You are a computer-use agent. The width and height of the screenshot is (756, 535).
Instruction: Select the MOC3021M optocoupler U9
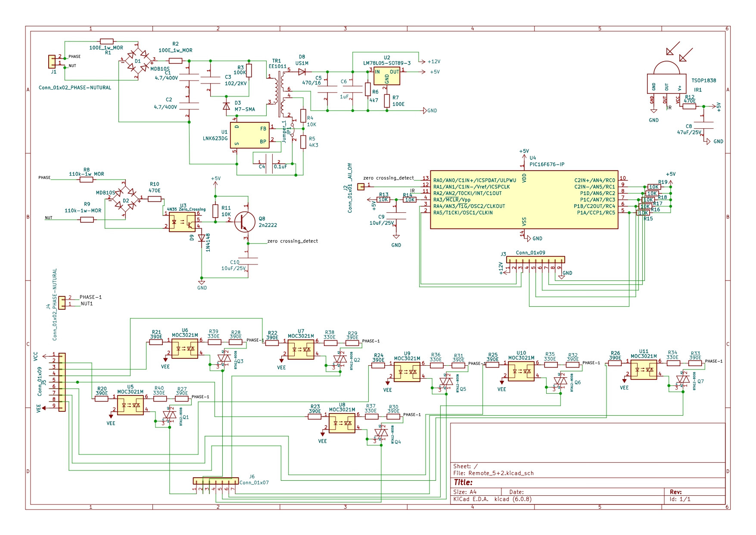[407, 372]
